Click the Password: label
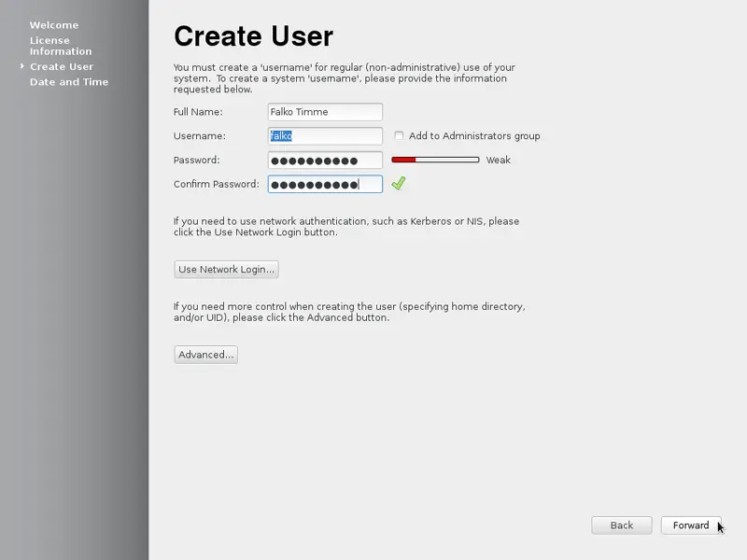Screen dimensions: 747x560 pyautogui.click(x=197, y=160)
